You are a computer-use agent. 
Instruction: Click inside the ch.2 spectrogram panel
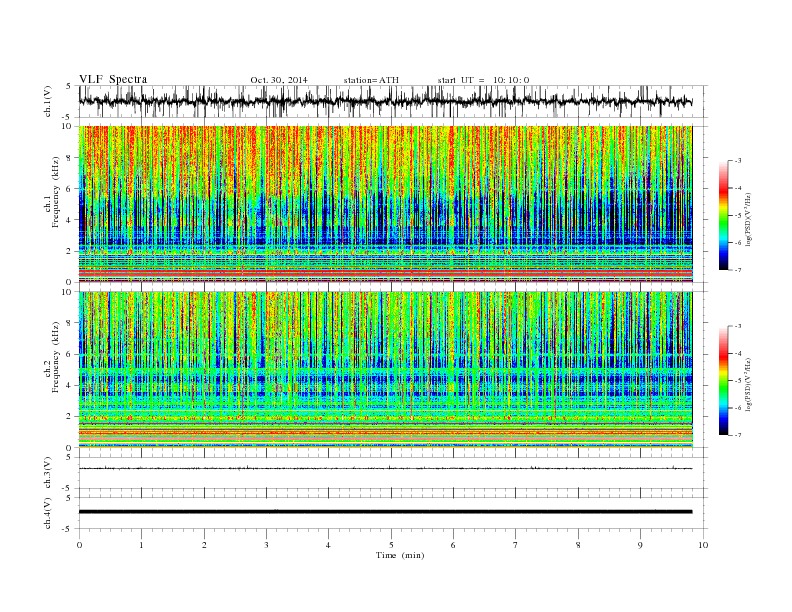[385, 369]
